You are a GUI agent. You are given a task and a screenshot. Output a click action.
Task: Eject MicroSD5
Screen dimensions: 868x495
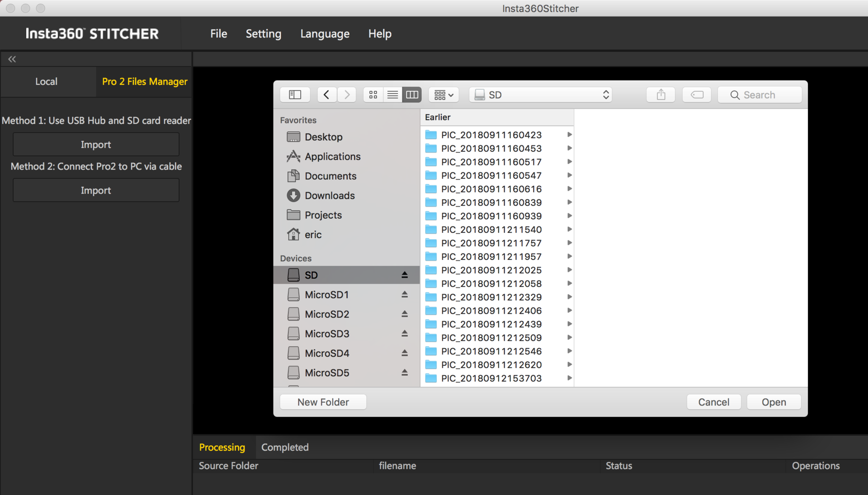pos(405,372)
